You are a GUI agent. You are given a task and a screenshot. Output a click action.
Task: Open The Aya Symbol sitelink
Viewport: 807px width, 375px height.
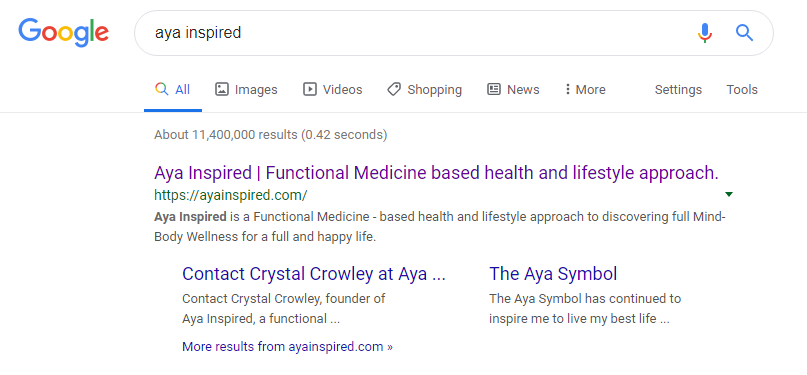553,274
